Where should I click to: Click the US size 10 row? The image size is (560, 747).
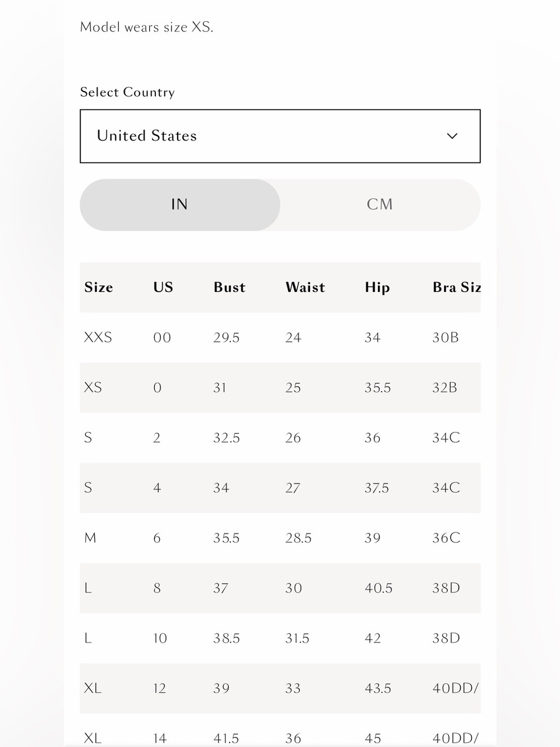(x=280, y=638)
